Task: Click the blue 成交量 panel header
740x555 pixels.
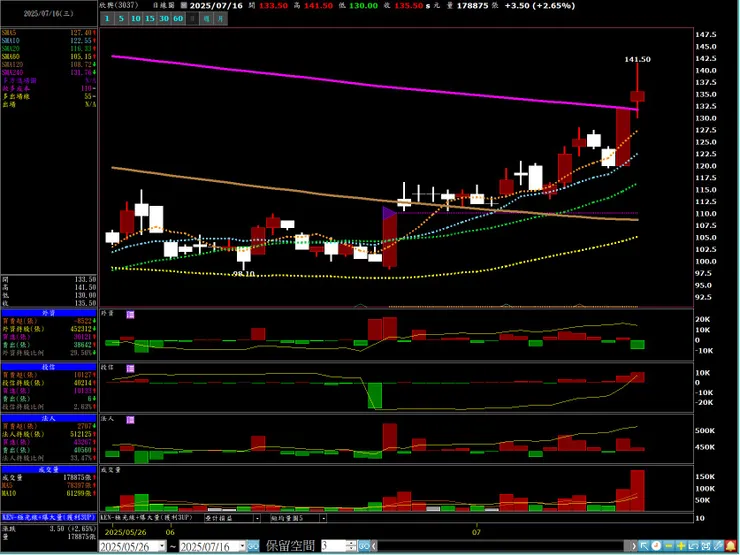Action: point(49,470)
